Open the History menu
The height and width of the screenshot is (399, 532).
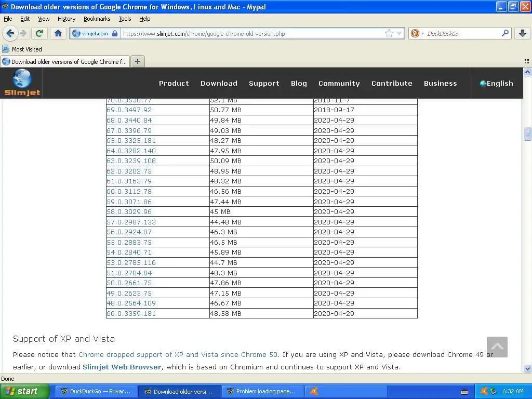pyautogui.click(x=66, y=19)
